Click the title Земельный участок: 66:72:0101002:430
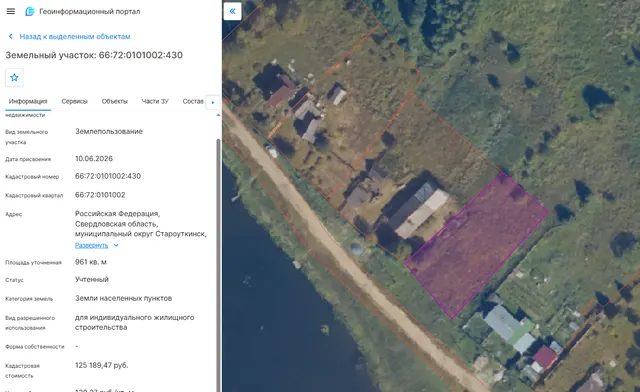 point(94,55)
